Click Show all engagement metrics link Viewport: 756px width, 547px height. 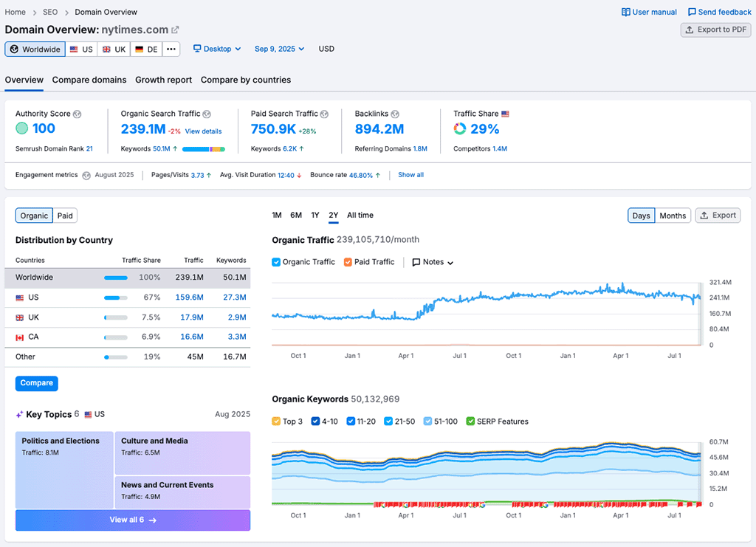[410, 175]
